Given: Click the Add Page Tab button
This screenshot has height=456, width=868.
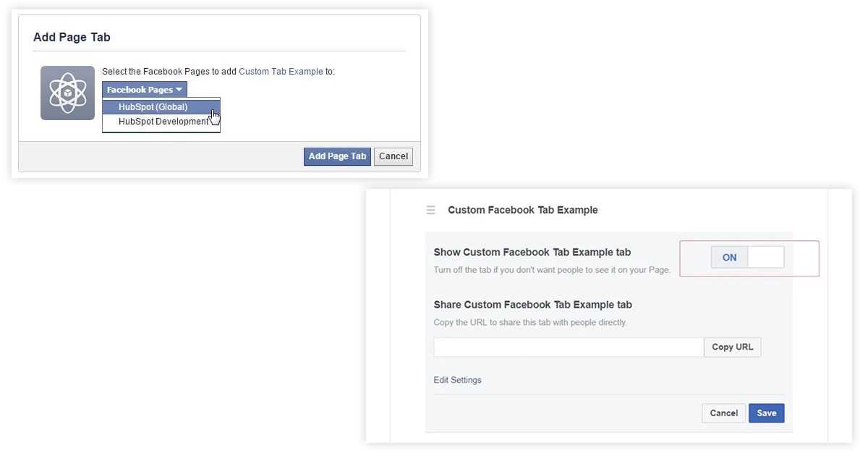Looking at the screenshot, I should 337,156.
